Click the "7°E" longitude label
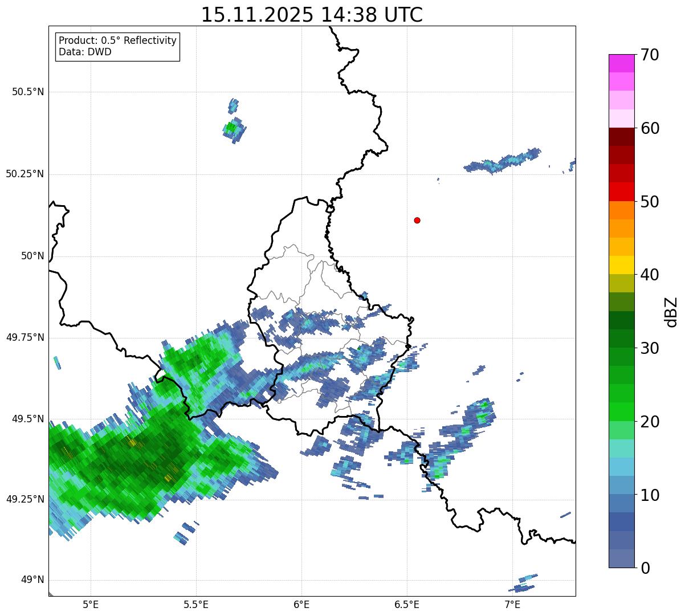The height and width of the screenshot is (616, 685). 512,604
